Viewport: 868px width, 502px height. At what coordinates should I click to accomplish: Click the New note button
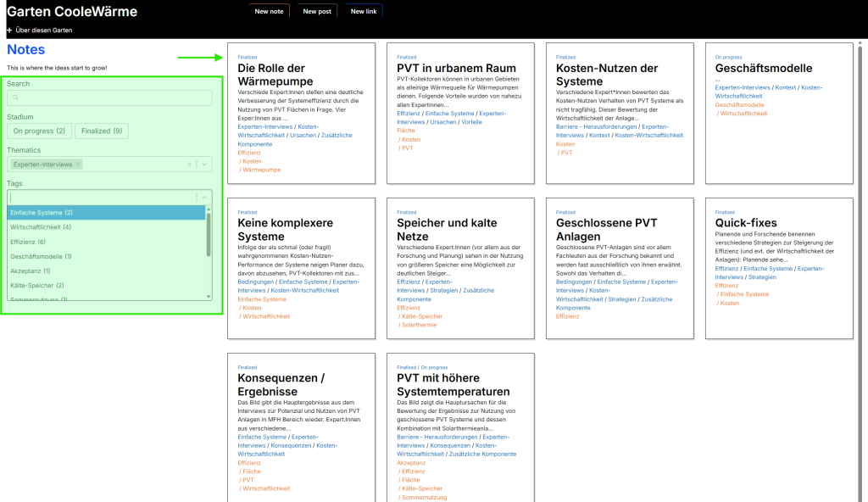269,11
